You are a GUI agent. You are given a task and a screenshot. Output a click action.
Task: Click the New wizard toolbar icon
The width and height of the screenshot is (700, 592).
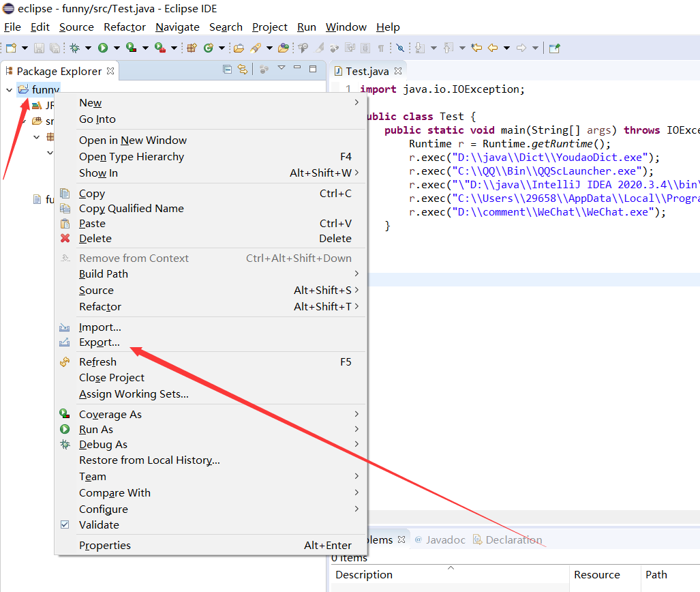11,48
